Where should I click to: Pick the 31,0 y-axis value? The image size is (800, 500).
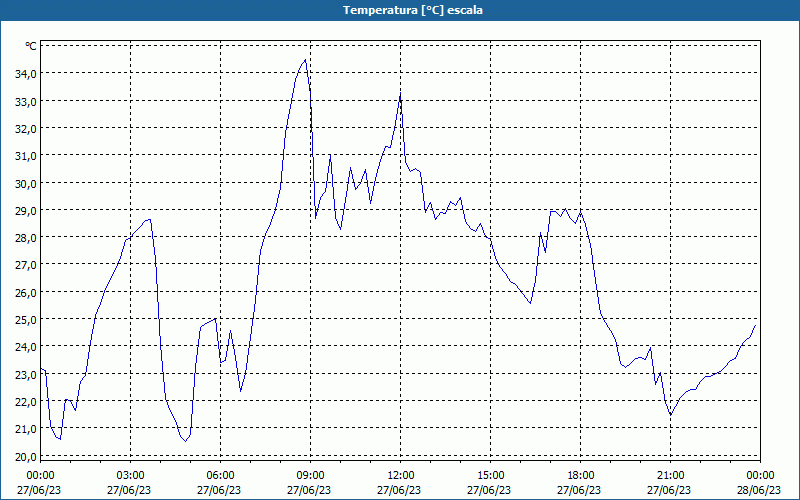click(26, 156)
